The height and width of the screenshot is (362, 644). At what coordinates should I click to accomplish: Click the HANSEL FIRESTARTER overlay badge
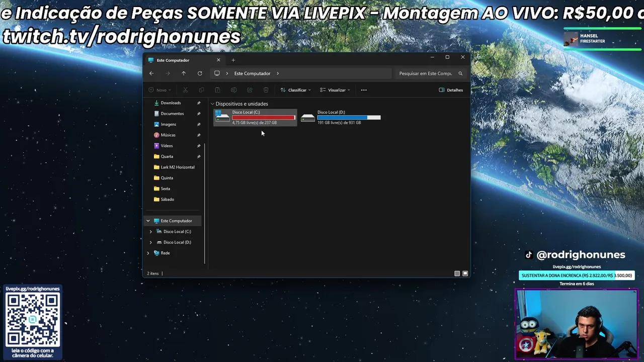tap(602, 39)
